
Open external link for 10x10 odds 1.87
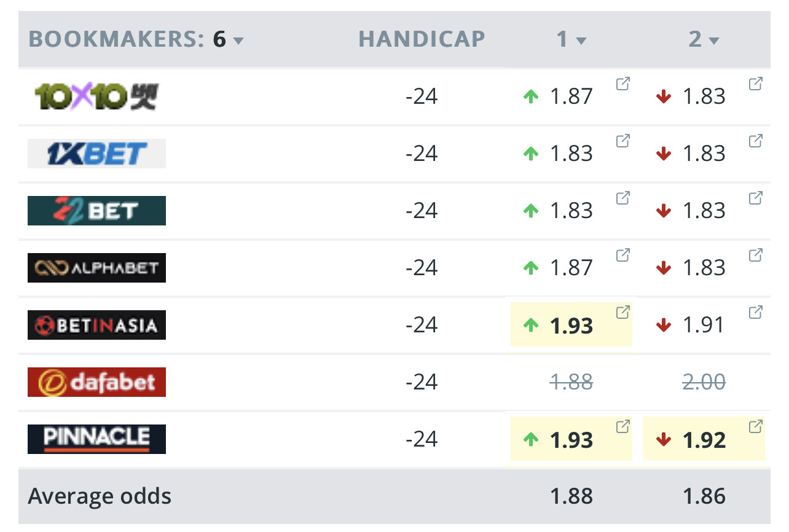622,84
